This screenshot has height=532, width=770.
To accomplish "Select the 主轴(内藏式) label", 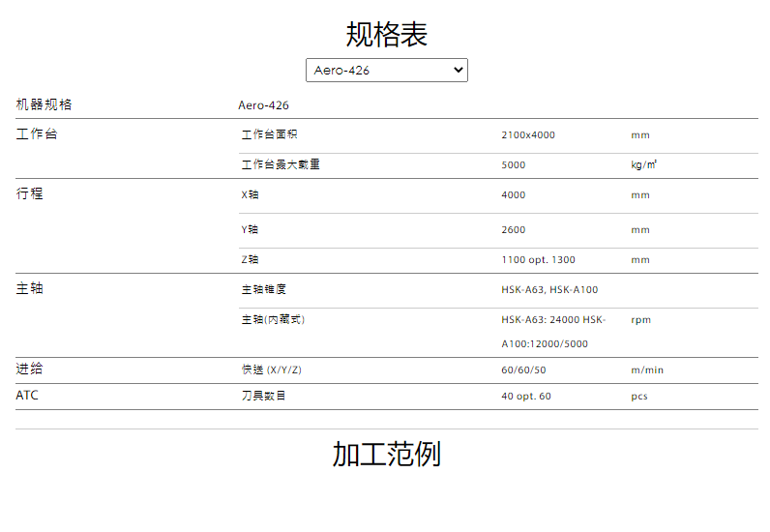I will (x=273, y=320).
